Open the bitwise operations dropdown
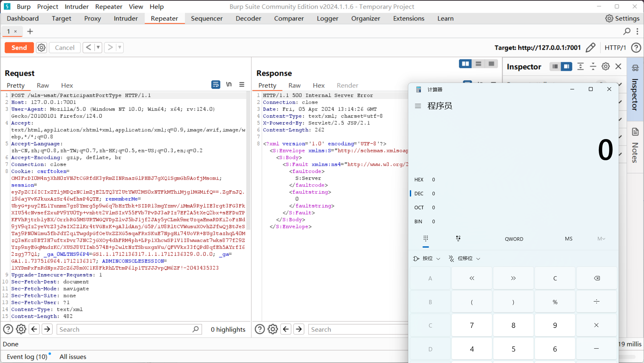644x363 pixels. pyautogui.click(x=426, y=258)
